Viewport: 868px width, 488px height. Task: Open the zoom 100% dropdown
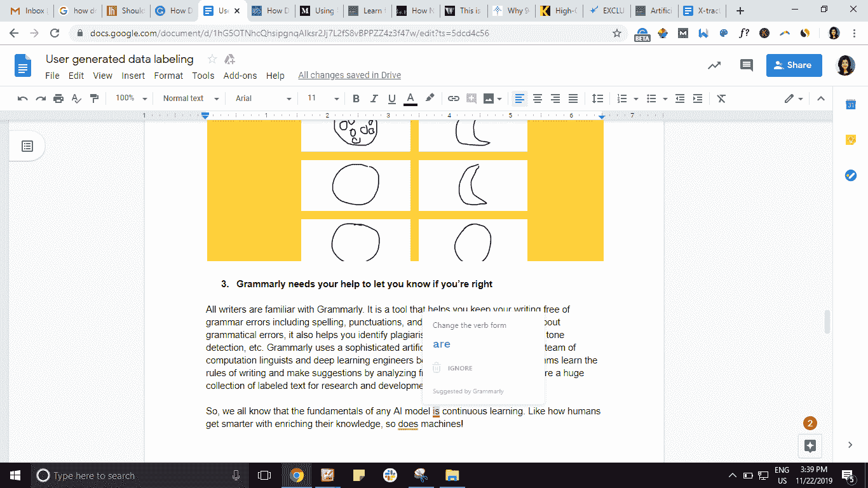tap(131, 98)
